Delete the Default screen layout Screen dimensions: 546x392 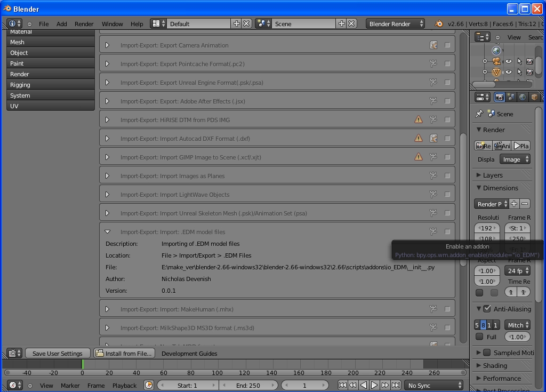coord(246,23)
